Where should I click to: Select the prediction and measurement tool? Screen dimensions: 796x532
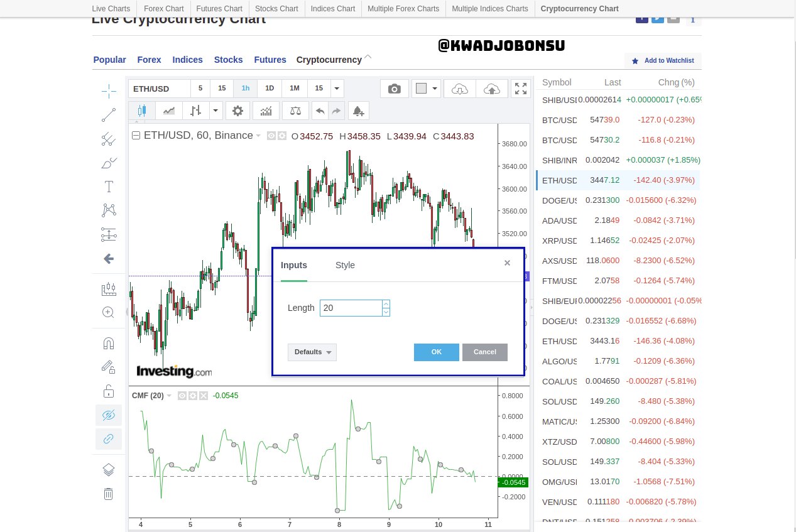pyautogui.click(x=109, y=234)
